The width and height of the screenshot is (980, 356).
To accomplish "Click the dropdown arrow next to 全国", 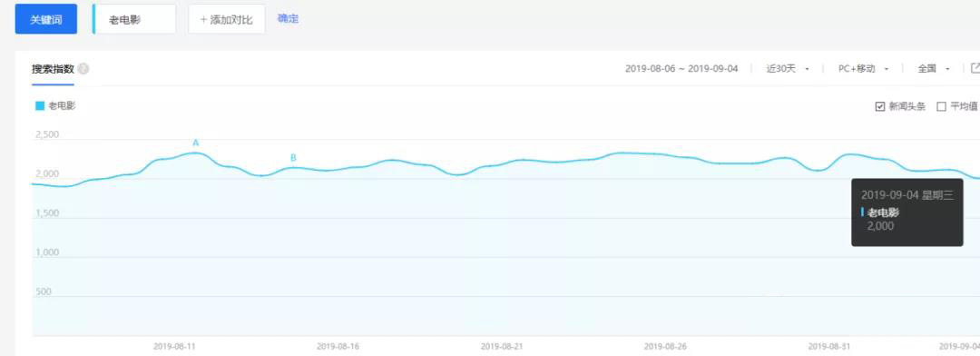I will [x=947, y=69].
